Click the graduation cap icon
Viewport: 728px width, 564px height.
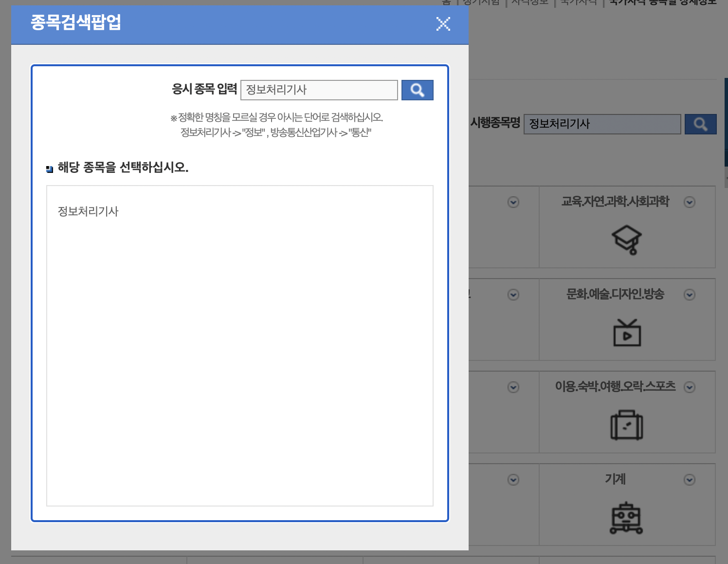(627, 240)
